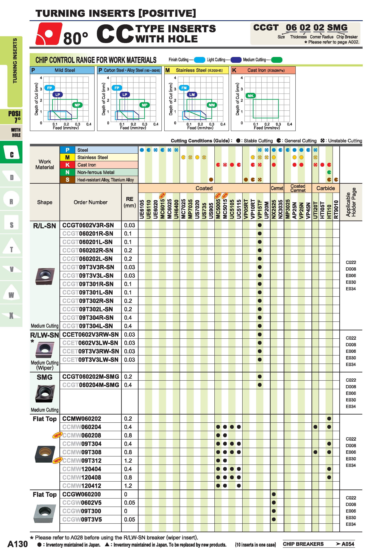Follow the CHIP BREAKERS A054 page reference
Viewport: 392px width, 555px height.
pyautogui.click(x=319, y=544)
